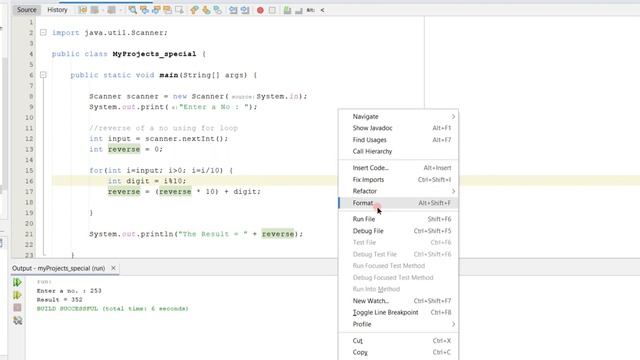The width and height of the screenshot is (640, 360).
Task: Toggle Rectangular Selection mode icon
Action: coord(179,10)
